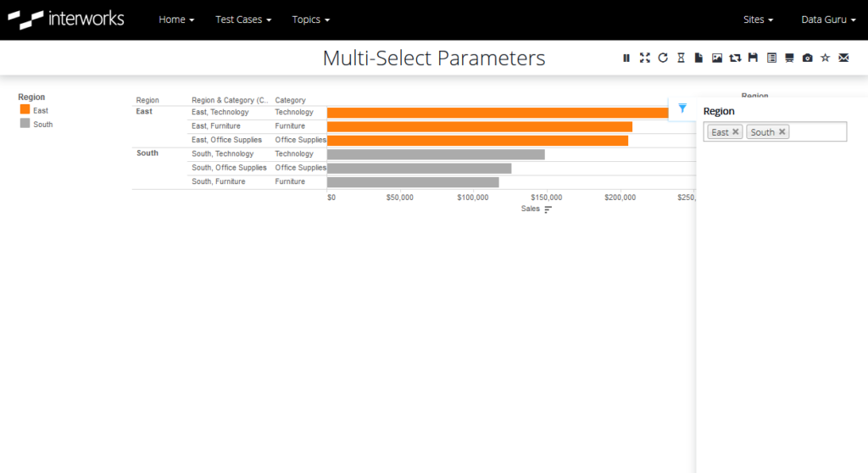
Task: Open the Topics menu
Action: [x=310, y=19]
